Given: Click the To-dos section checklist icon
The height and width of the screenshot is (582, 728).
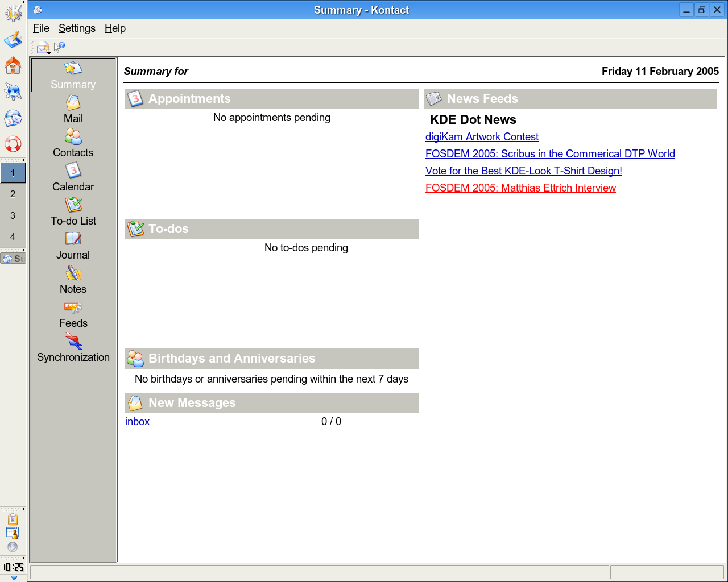Looking at the screenshot, I should [135, 228].
